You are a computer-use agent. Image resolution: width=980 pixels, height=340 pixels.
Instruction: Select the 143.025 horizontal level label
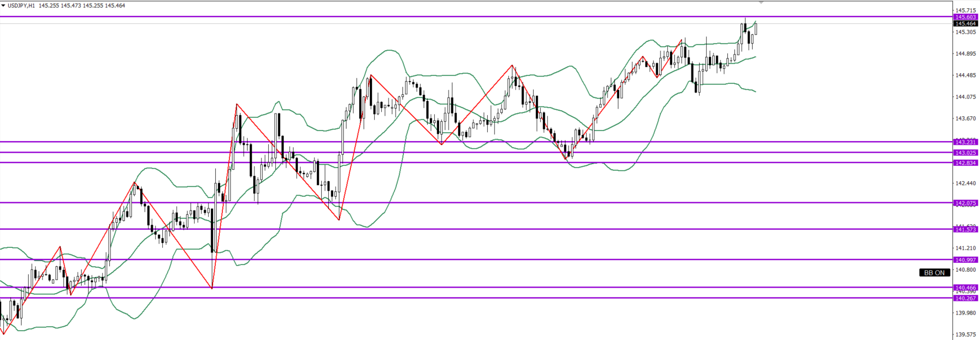(x=966, y=153)
